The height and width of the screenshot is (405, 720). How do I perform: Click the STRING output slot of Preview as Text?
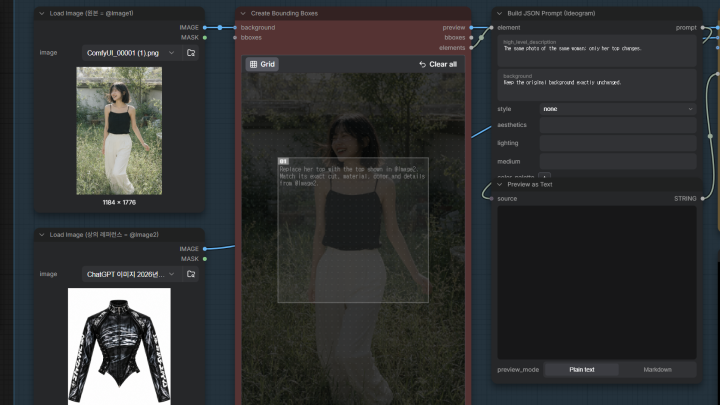tap(703, 199)
